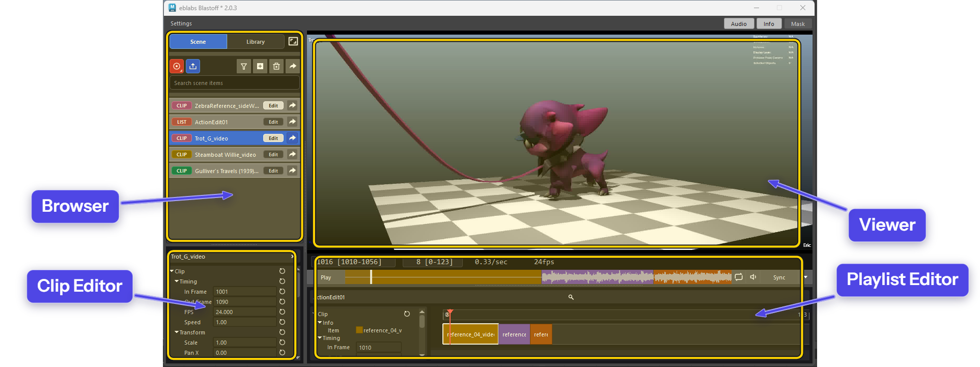Screen dimensions: 980x367
Task: Click Edit on the ActionEdit01 list item
Action: tap(273, 122)
